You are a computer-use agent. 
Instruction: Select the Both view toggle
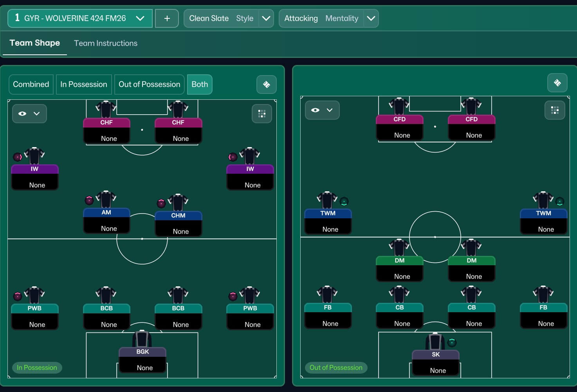[x=200, y=85]
